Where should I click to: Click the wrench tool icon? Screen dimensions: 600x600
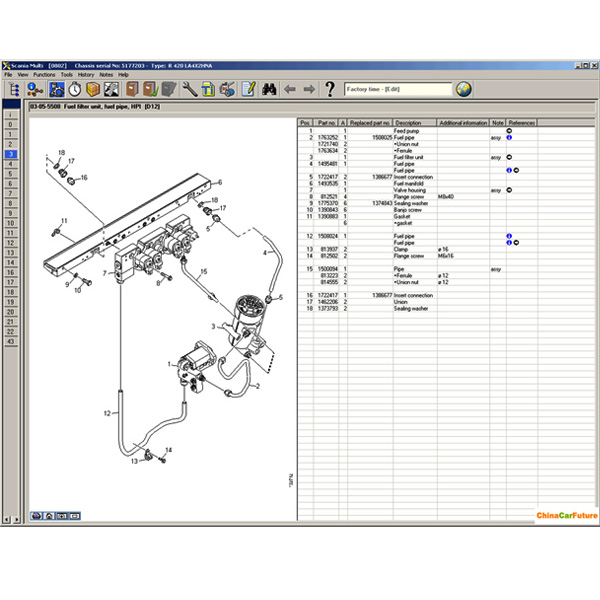188,89
